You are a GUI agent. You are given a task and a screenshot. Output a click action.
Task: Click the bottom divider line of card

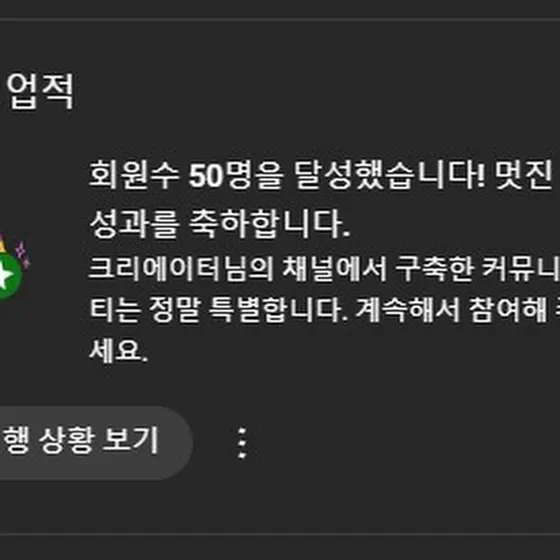coord(280,535)
